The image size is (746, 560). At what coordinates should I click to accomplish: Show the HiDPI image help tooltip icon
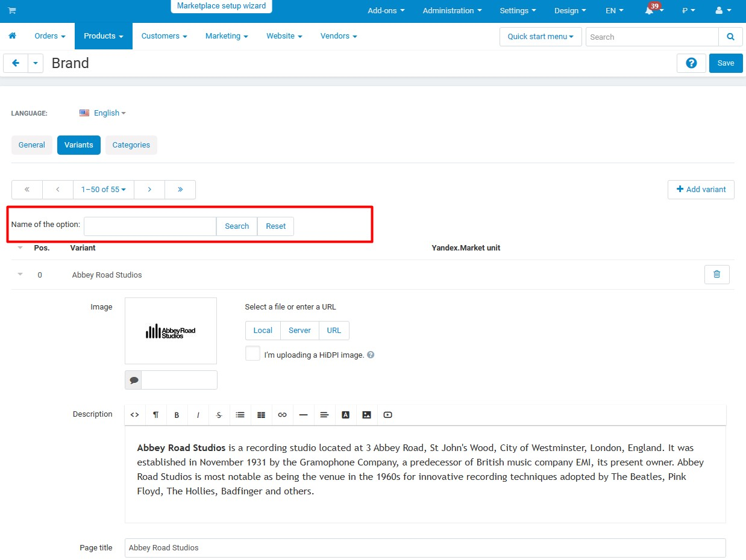[371, 355]
